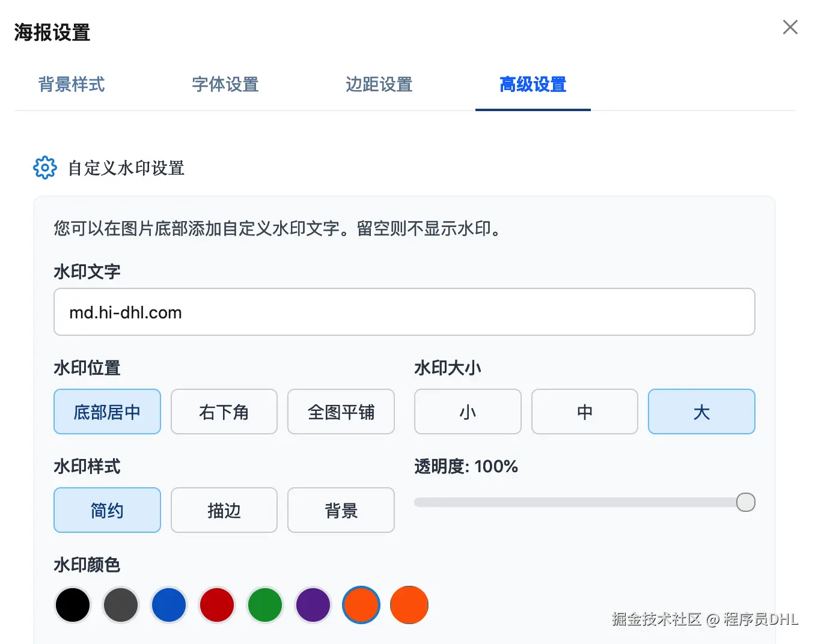Select 大 watermark size
815x644 pixels.
click(x=701, y=412)
